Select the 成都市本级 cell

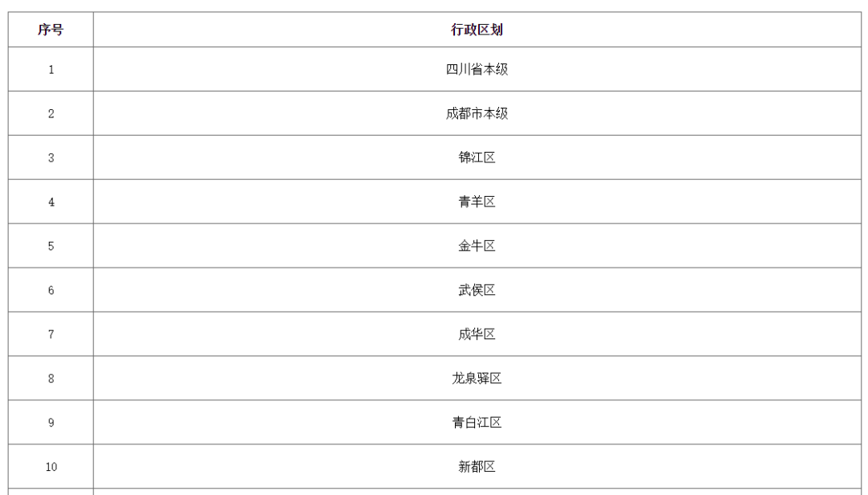click(x=477, y=113)
